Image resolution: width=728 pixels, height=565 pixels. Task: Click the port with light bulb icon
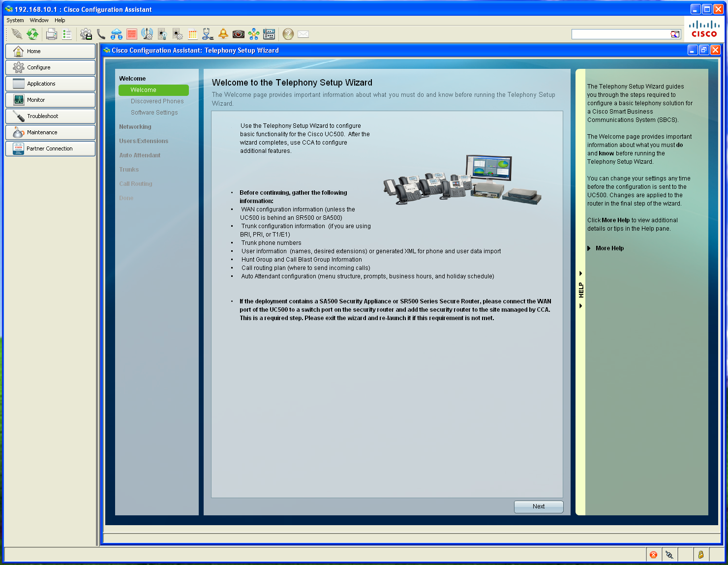pos(162,34)
